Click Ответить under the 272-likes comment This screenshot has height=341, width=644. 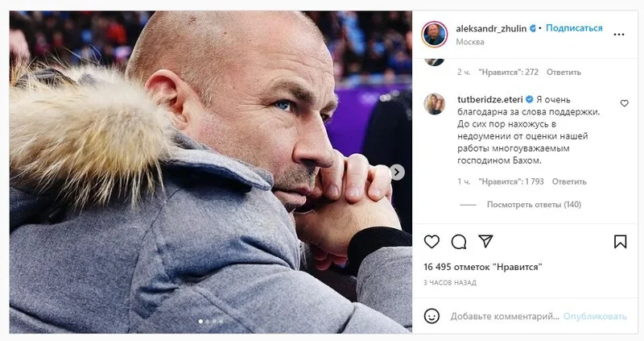[563, 72]
